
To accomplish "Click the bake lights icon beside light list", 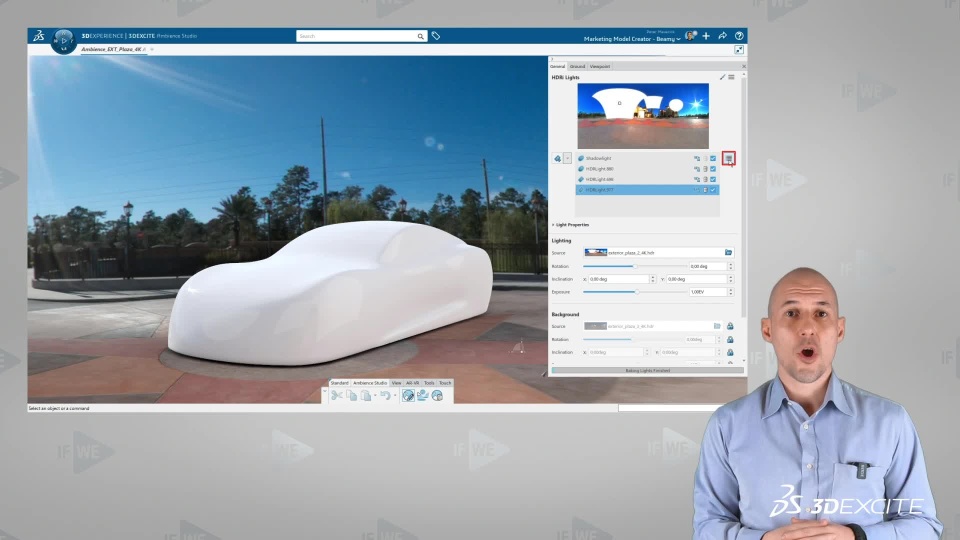I will tap(729, 159).
